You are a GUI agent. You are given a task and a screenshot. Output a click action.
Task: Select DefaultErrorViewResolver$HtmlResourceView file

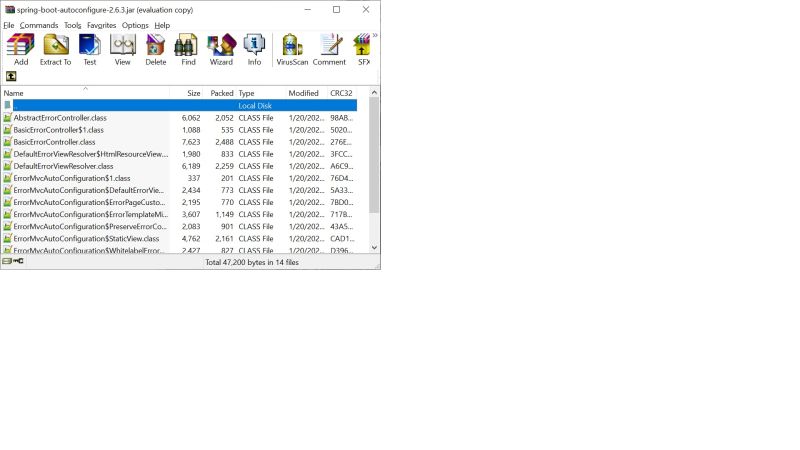180,154
